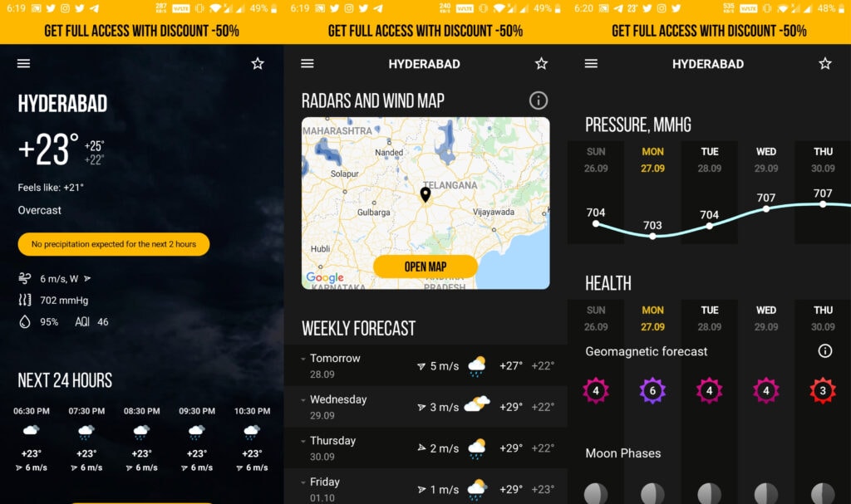
Task: Tap the rain icon for 07:30 PM
Action: [x=86, y=432]
